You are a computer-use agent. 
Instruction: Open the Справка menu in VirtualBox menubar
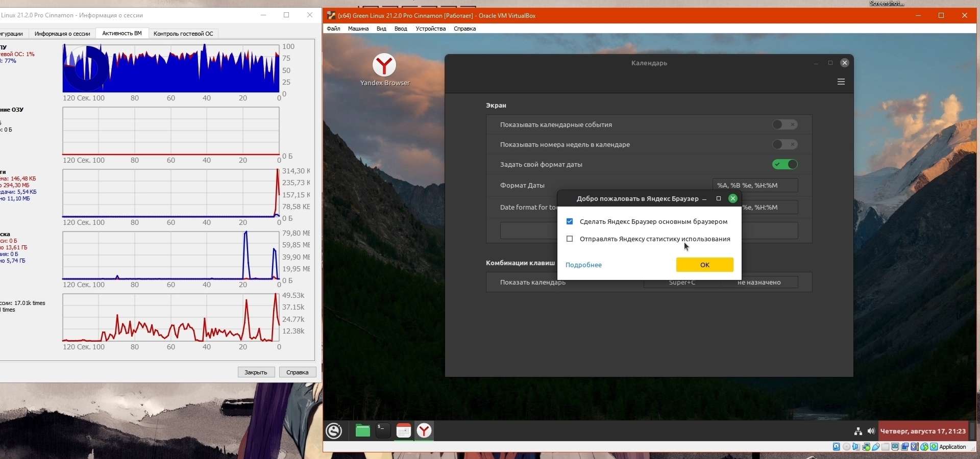pos(464,29)
